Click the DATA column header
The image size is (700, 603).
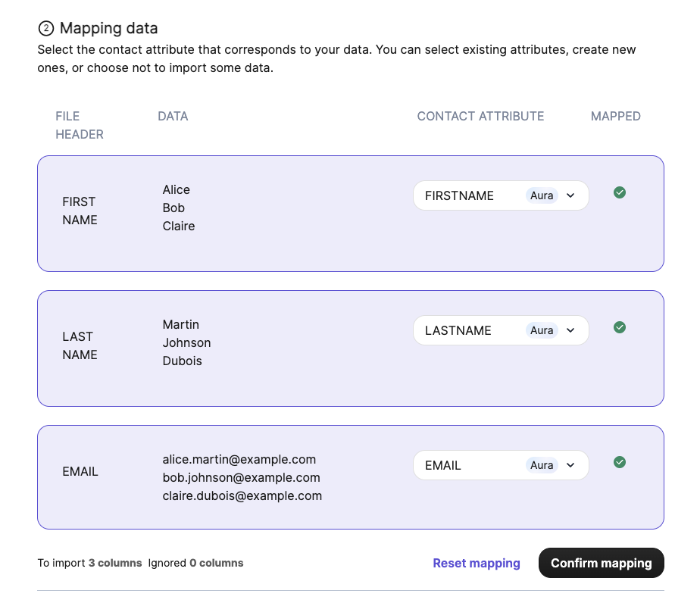pyautogui.click(x=173, y=116)
